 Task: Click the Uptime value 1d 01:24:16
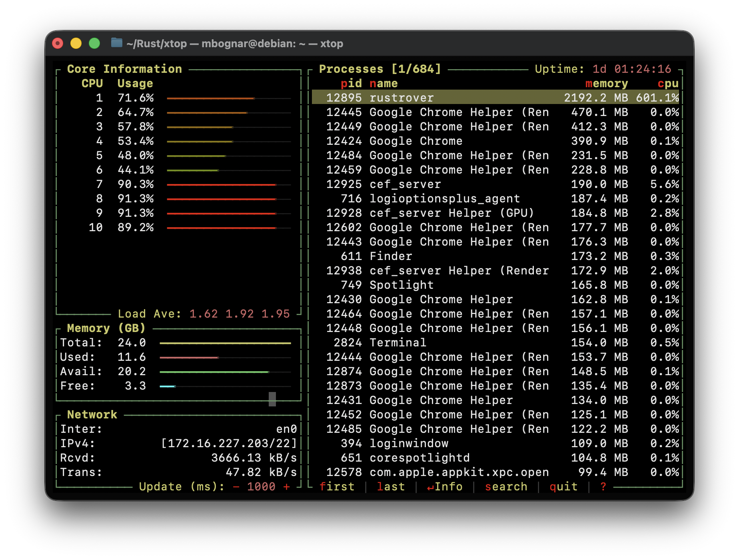pos(632,69)
